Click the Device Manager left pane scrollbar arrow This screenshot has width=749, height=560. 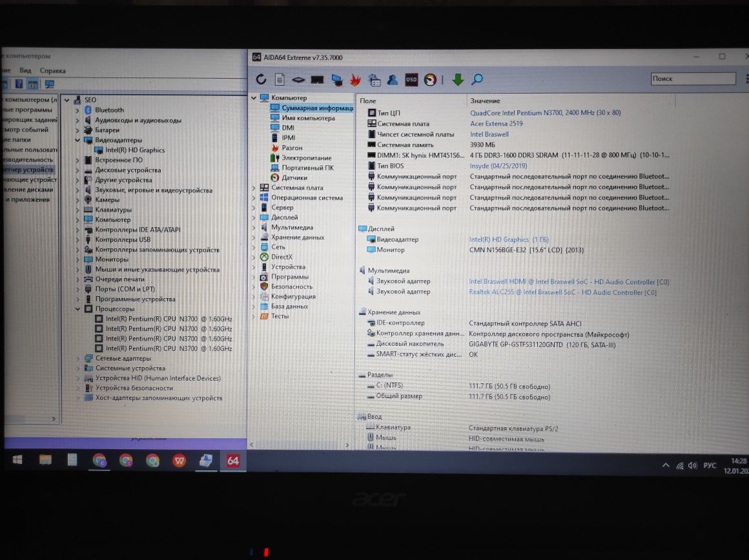point(54,419)
